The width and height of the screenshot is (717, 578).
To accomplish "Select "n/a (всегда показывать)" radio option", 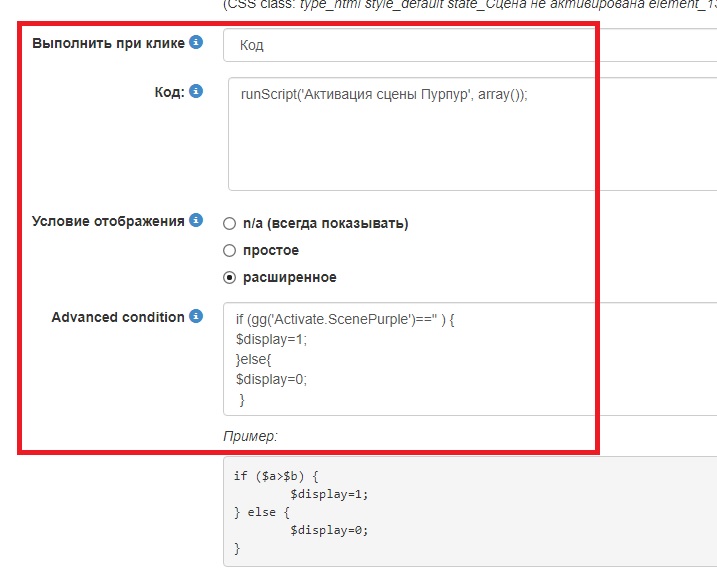I will (230, 224).
